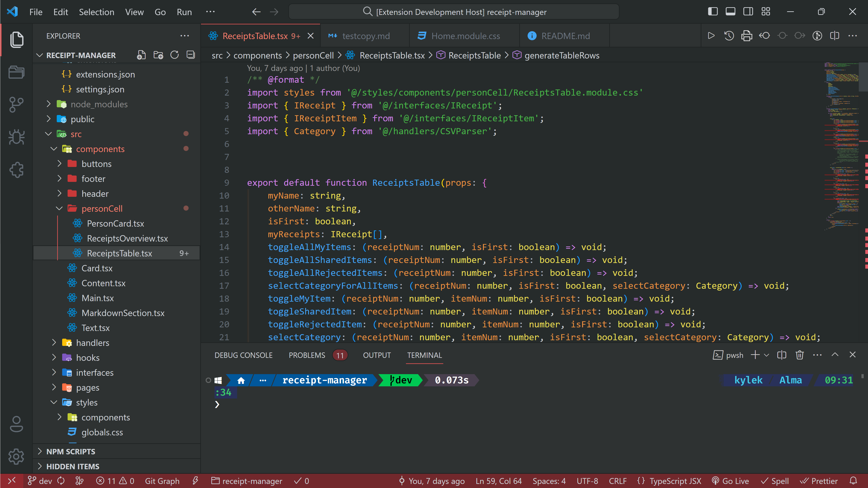The height and width of the screenshot is (488, 868).
Task: Click the command center search box
Action: (453, 12)
